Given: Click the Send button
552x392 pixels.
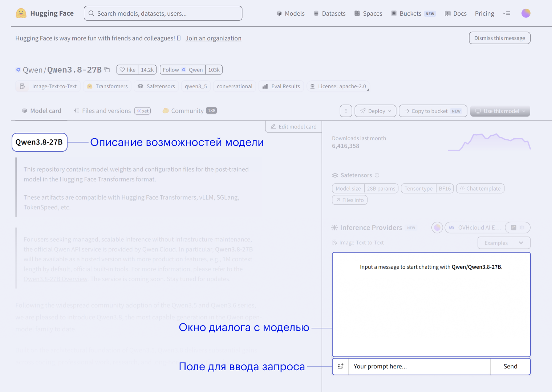Looking at the screenshot, I should (510, 367).
